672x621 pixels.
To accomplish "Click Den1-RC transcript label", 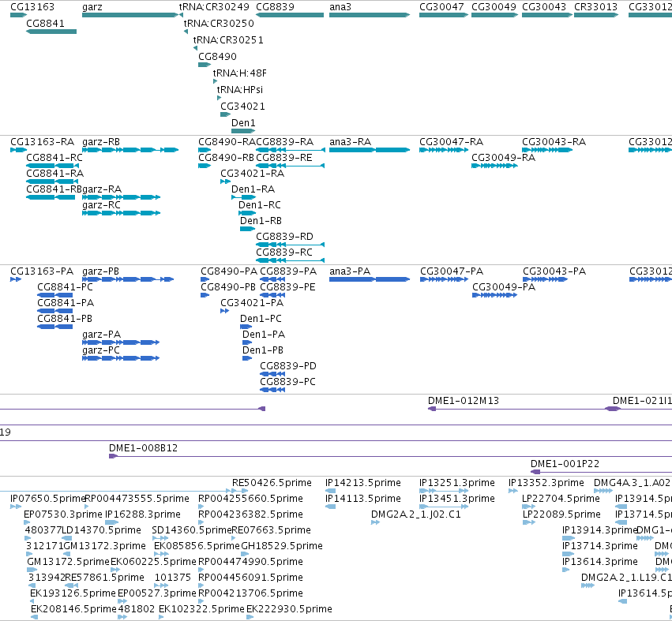I will click(260, 205).
